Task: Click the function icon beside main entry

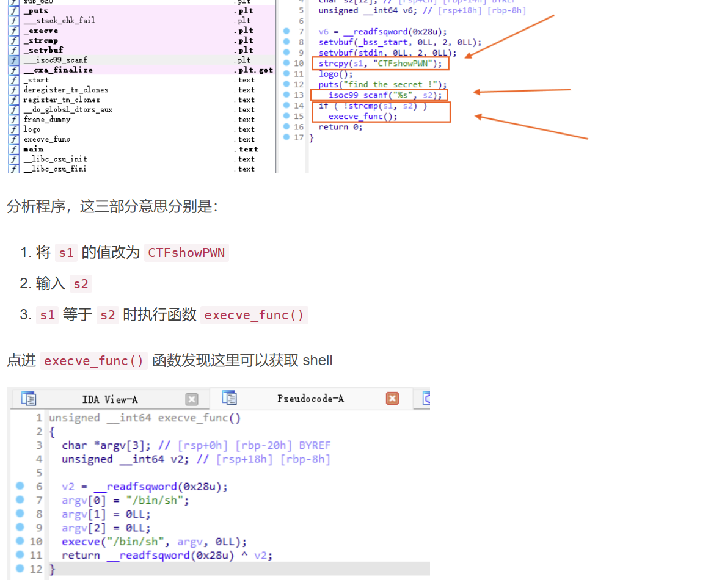Action: (13, 149)
